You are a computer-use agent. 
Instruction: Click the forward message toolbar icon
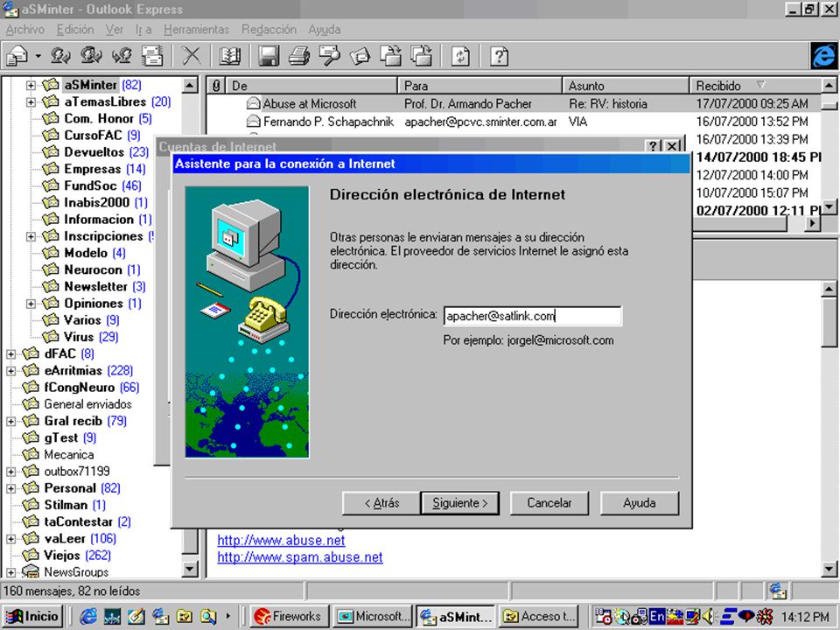(122, 56)
